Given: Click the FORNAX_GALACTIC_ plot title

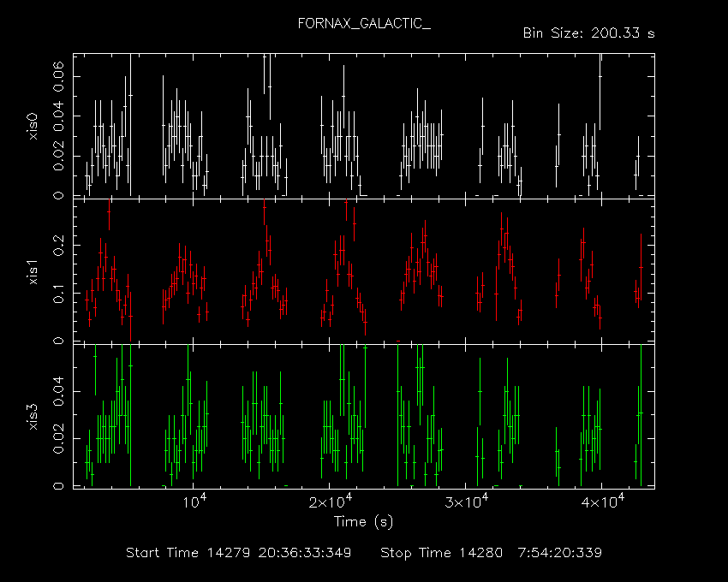Looking at the screenshot, I should point(364,24).
